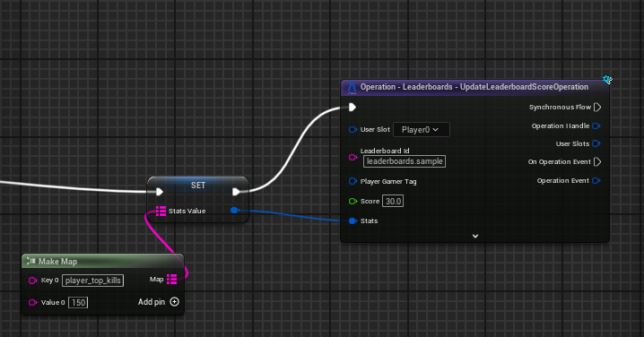Screen dimensions: 644x337
Task: Click the SET node output execution pin
Action: 236,192
